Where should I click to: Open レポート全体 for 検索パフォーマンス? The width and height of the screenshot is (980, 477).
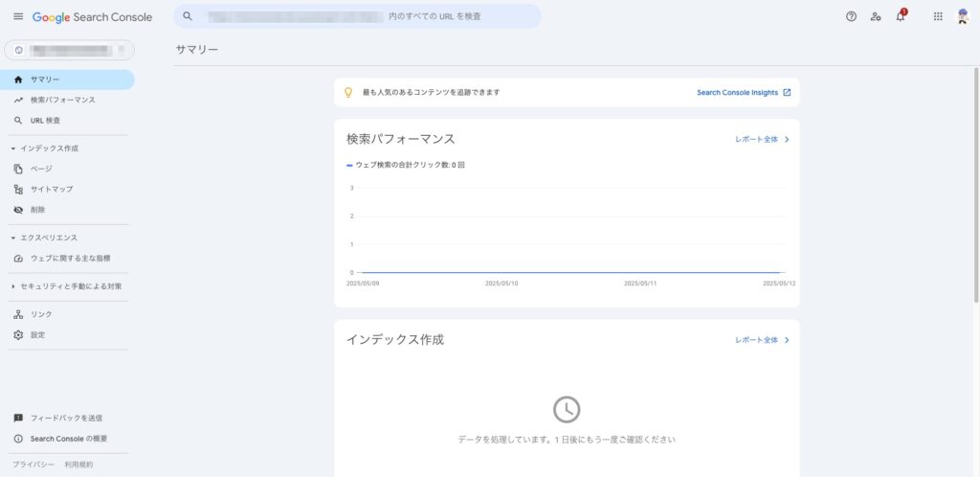coord(762,140)
